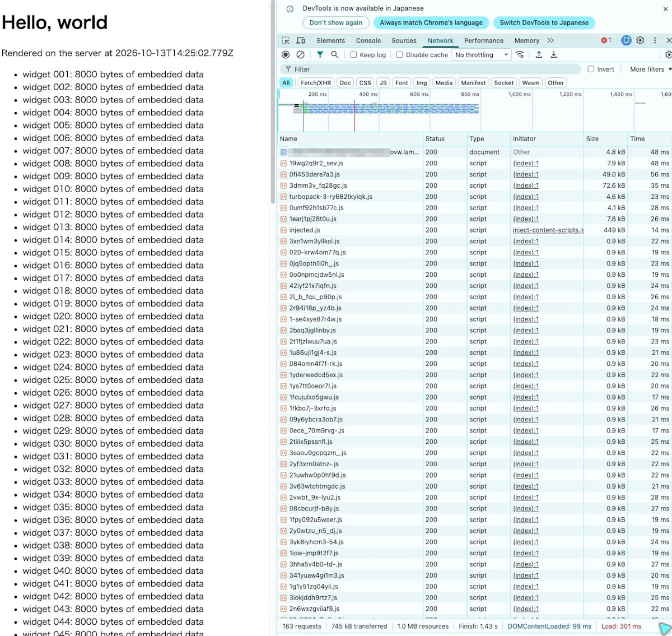The width and height of the screenshot is (672, 636).
Task: Click the import HAR upload icon
Action: (x=539, y=55)
